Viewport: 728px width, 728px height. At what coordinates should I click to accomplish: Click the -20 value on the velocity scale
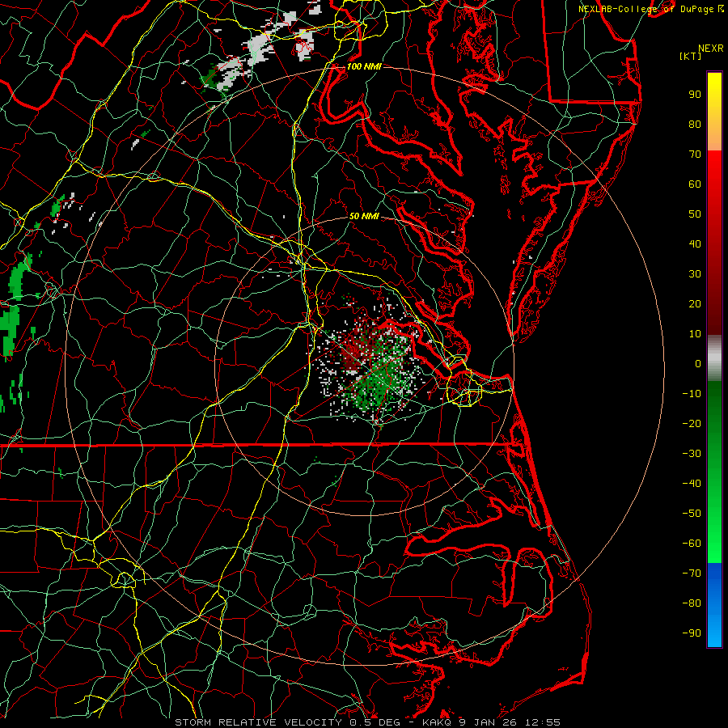[692, 423]
